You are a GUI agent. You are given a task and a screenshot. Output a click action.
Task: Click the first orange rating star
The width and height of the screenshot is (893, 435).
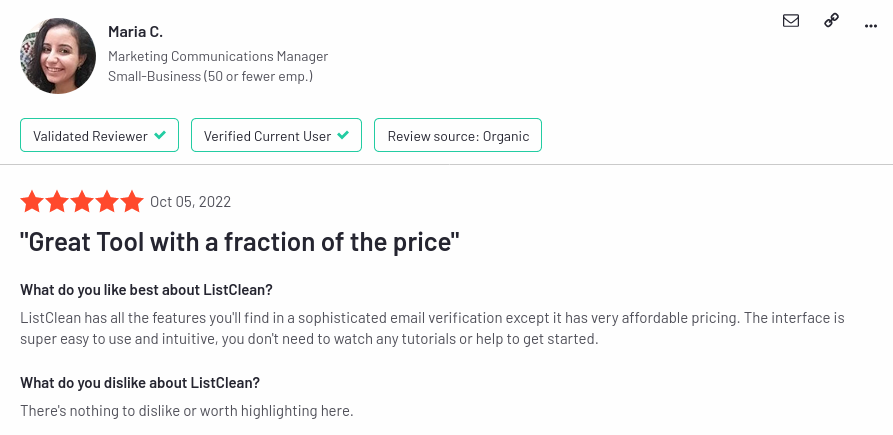[32, 202]
